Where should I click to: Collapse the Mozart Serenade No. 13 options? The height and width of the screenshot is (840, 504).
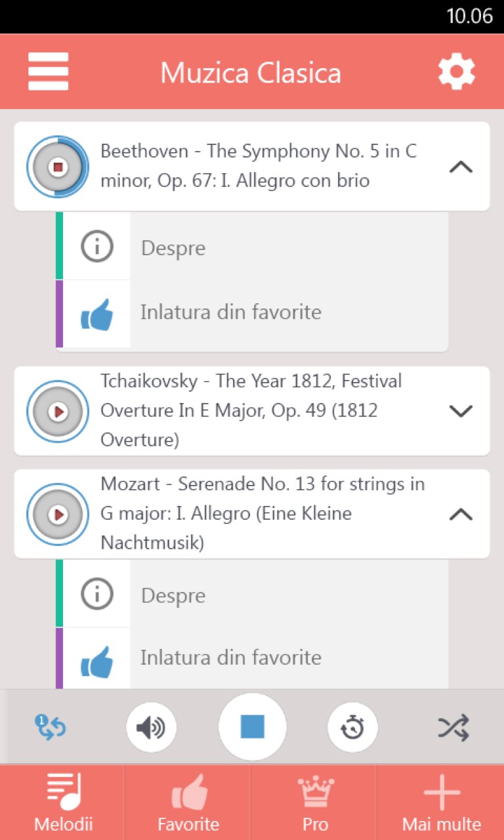click(x=461, y=514)
